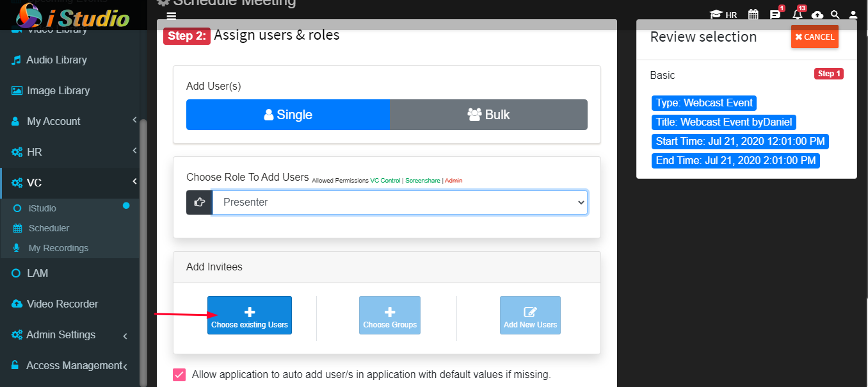Screen dimensions: 868x387
Task: Open the HR graduation cap icon in header
Action: coord(723,14)
